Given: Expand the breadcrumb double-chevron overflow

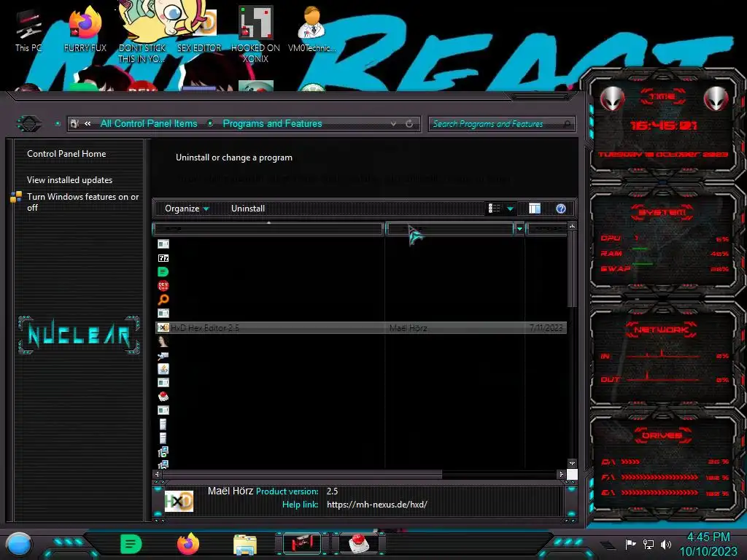Looking at the screenshot, I should [88, 124].
